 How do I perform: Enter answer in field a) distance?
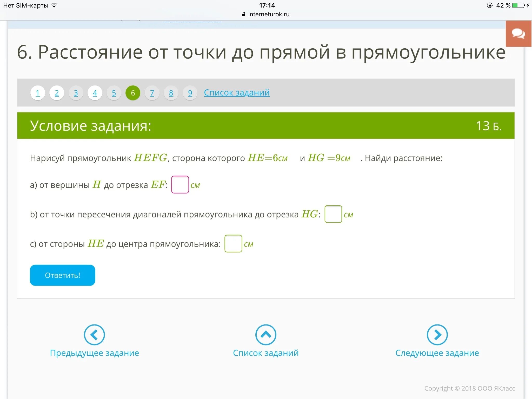[180, 185]
